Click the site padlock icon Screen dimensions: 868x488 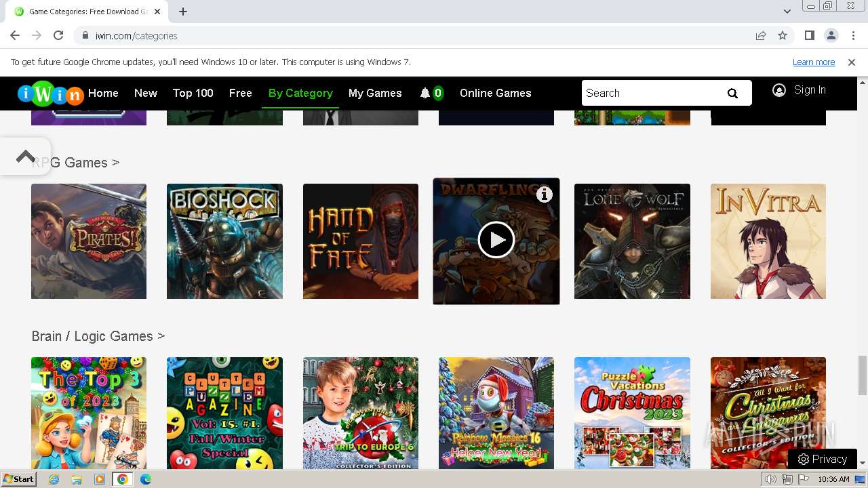85,36
